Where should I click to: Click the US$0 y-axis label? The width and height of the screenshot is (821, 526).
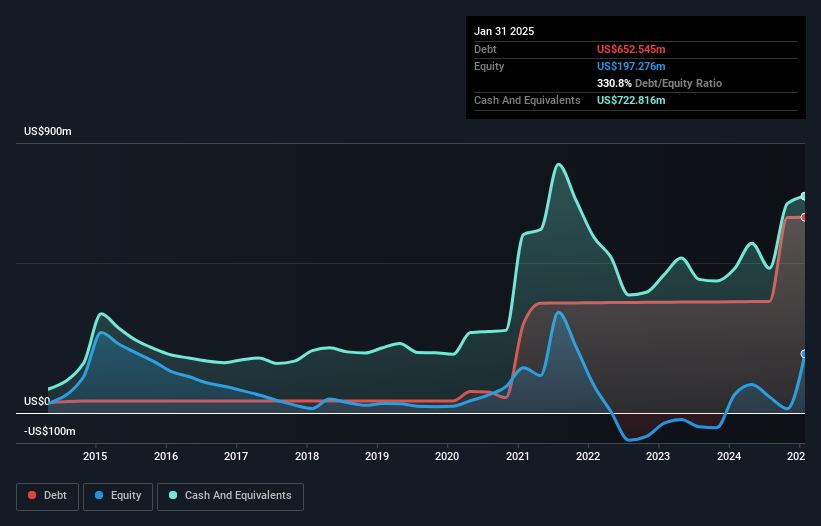(37, 401)
